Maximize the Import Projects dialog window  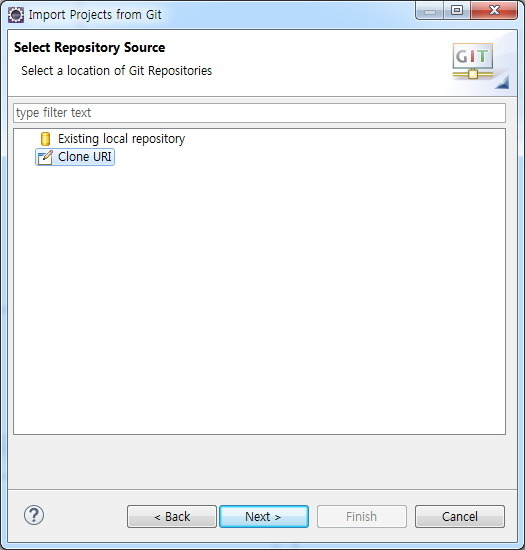click(x=457, y=11)
